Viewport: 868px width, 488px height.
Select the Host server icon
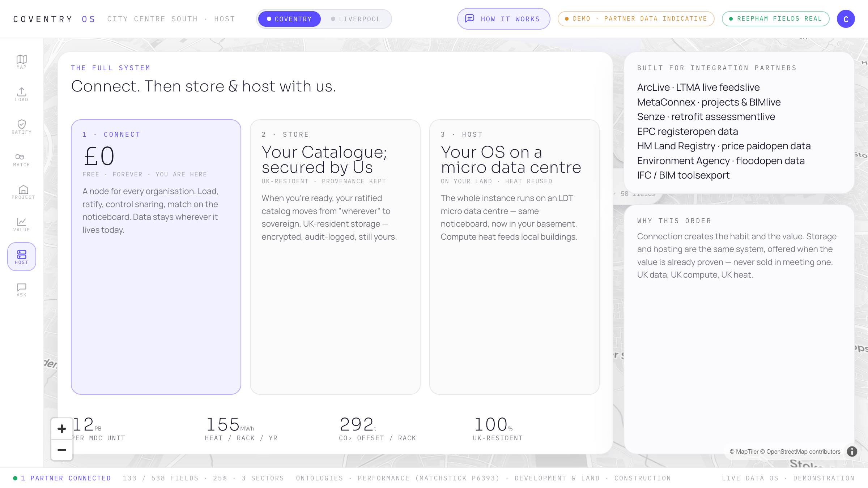pyautogui.click(x=21, y=257)
